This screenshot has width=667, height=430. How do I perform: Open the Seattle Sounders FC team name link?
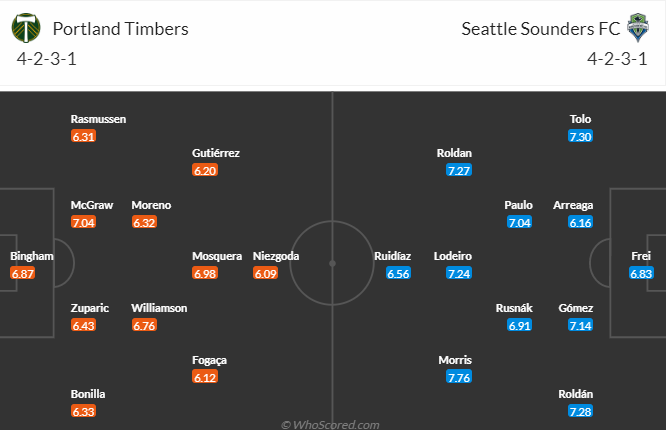tap(541, 29)
